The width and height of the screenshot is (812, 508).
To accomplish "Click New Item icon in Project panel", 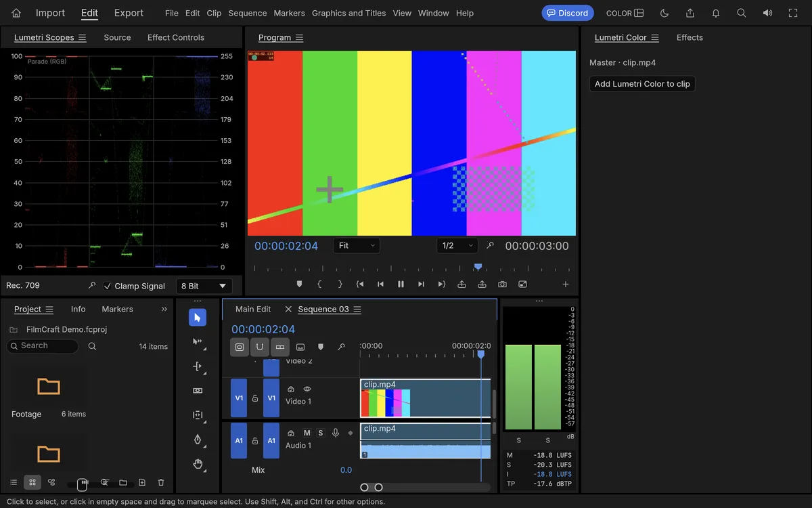I will click(142, 482).
